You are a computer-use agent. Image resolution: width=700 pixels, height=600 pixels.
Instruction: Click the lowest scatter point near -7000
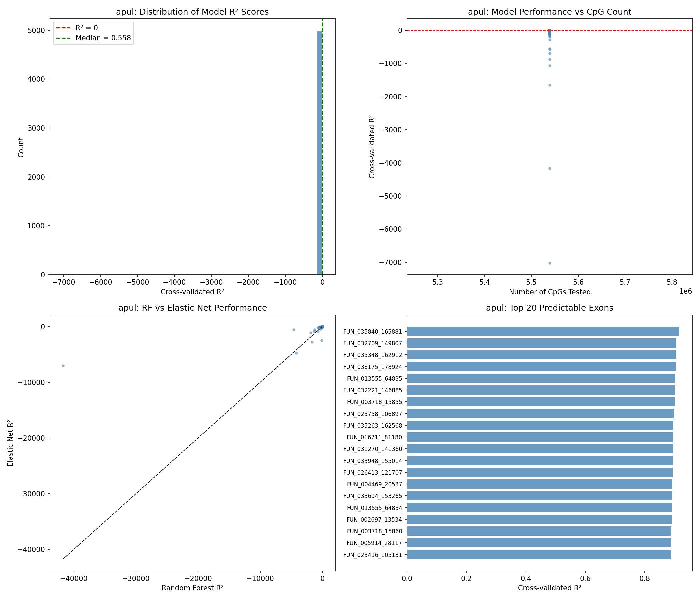coord(550,263)
